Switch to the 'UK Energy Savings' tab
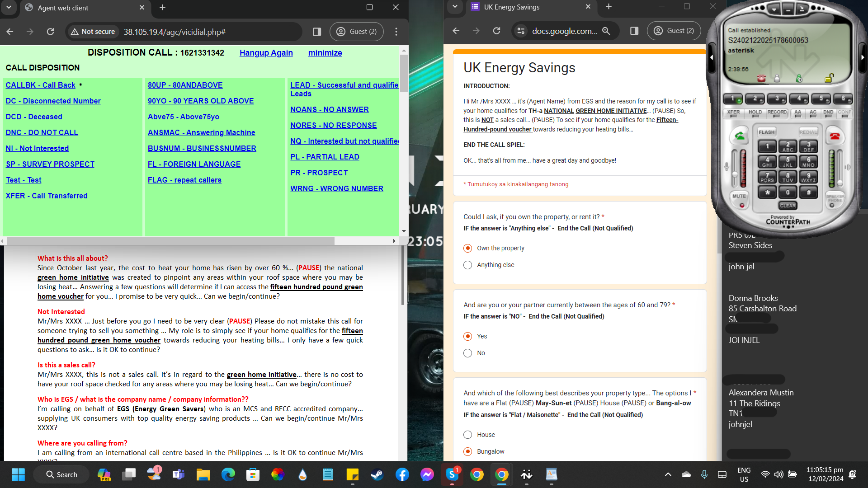 [x=511, y=7]
